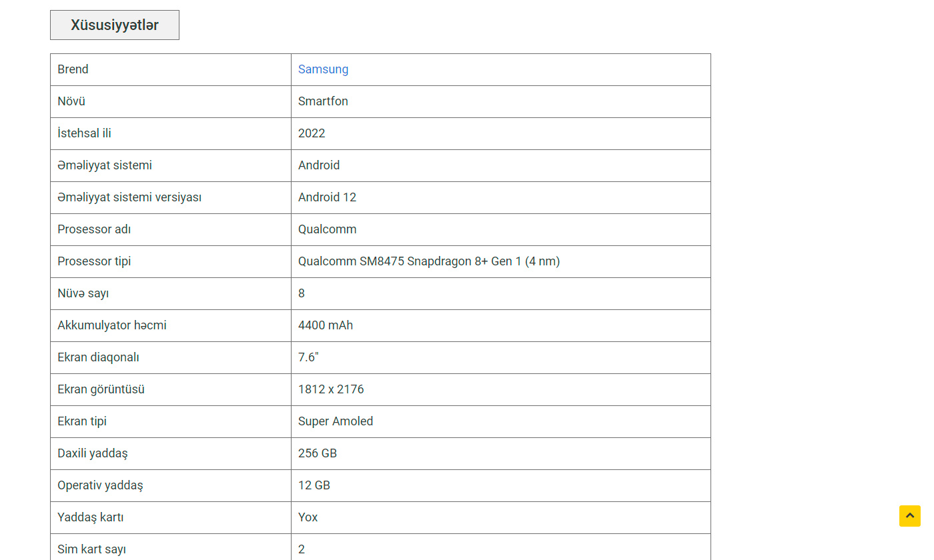The width and height of the screenshot is (934, 560).
Task: Click the İstehsal ili label
Action: (84, 133)
